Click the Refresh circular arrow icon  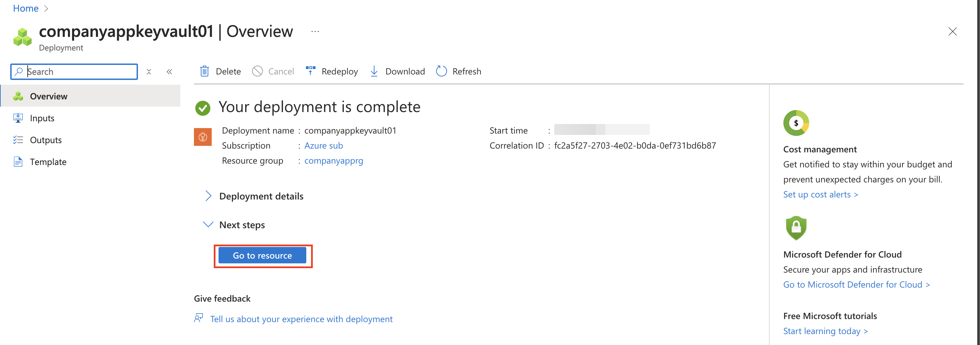(x=441, y=71)
